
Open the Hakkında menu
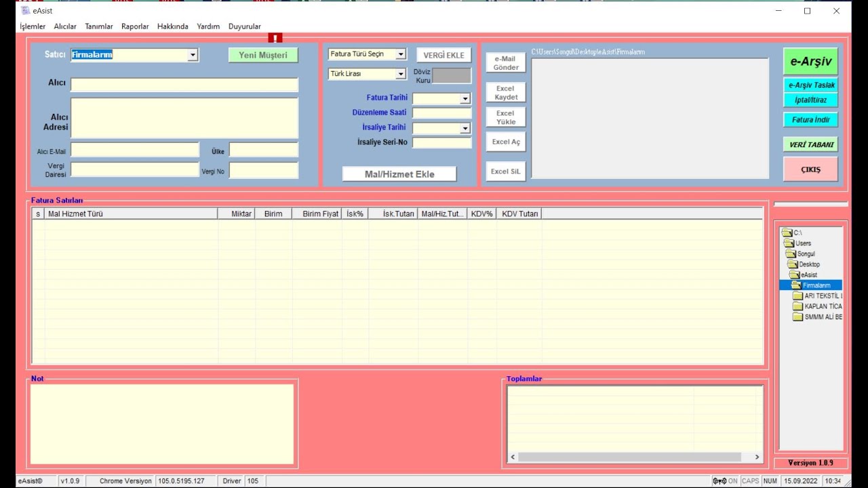pos(173,26)
